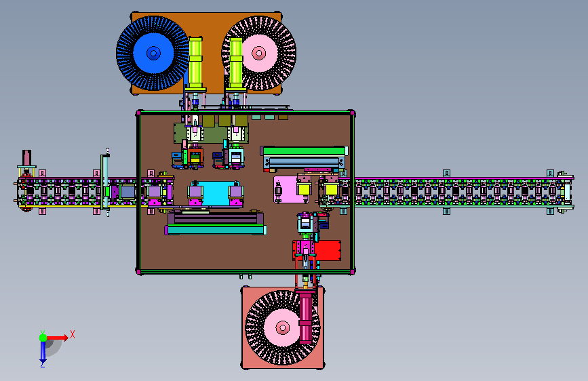Select the pink reel hub on orange plate
Viewport: 588px width, 381px height.
click(x=259, y=53)
